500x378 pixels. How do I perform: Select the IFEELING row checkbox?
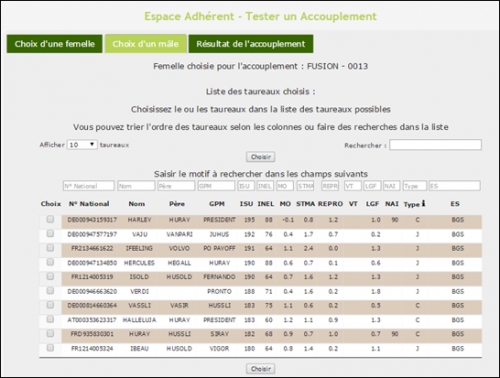coord(50,248)
